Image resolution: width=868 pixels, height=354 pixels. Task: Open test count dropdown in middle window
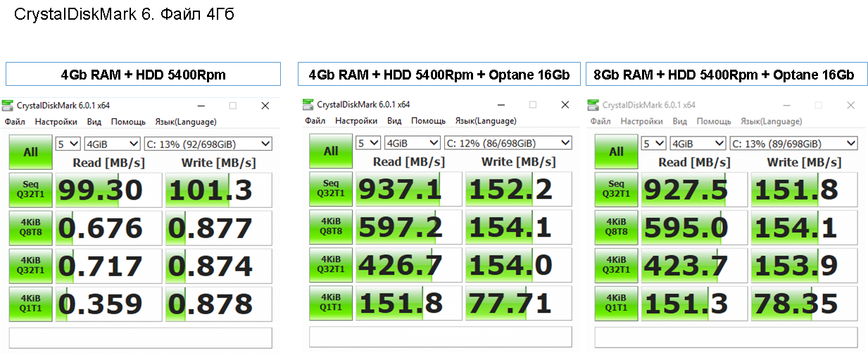point(368,143)
